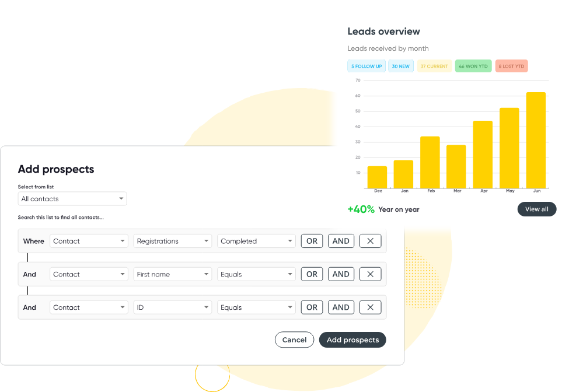Click the Cancel button
The image size is (583, 392).
pyautogui.click(x=295, y=340)
